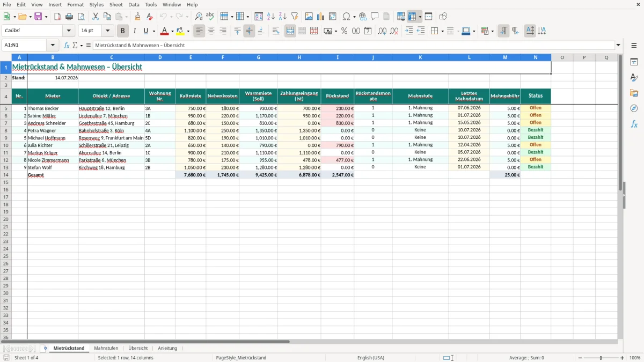Insert an image
This screenshot has height=362, width=644.
click(x=309, y=17)
